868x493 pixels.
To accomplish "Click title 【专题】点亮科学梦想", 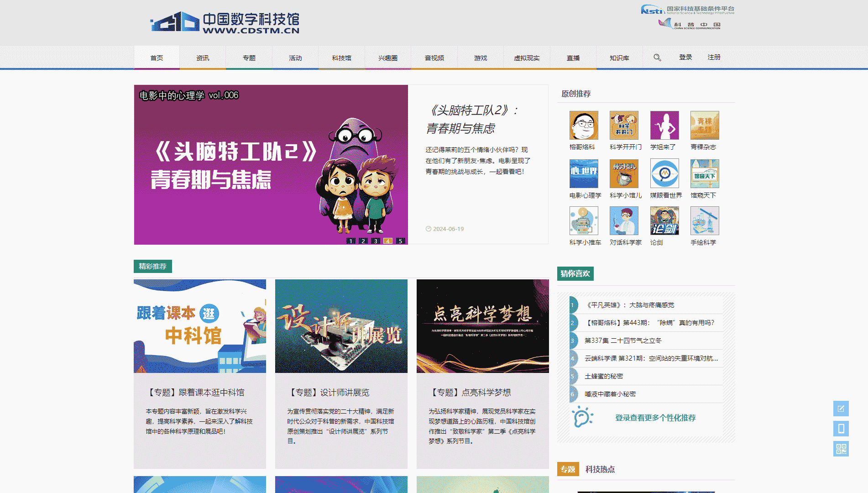I will tap(470, 393).
